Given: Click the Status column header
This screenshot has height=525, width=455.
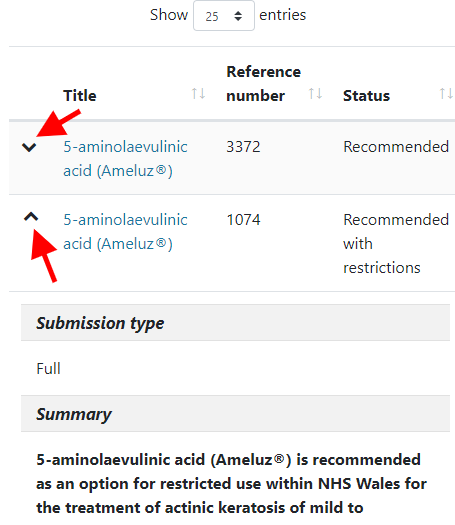Looking at the screenshot, I should click(366, 96).
